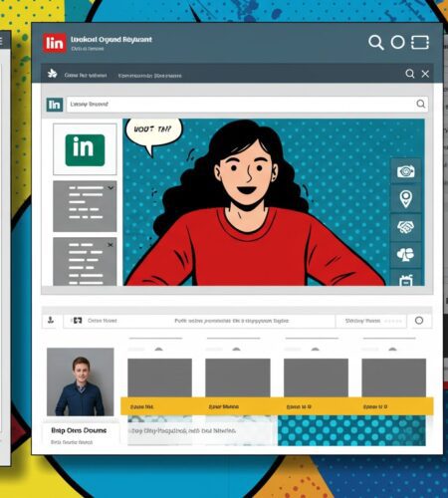Close the second gray list panel

pos(111,245)
